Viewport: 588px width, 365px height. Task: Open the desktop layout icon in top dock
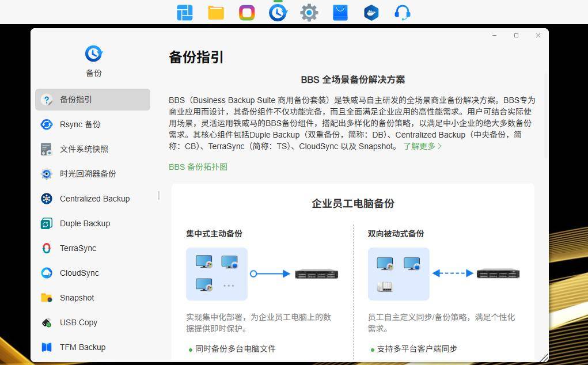pyautogui.click(x=184, y=13)
